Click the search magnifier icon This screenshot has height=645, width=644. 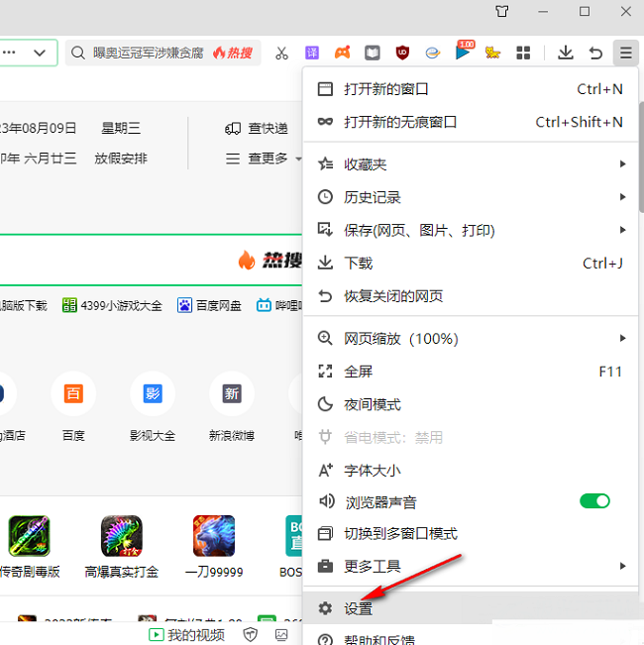[x=77, y=53]
